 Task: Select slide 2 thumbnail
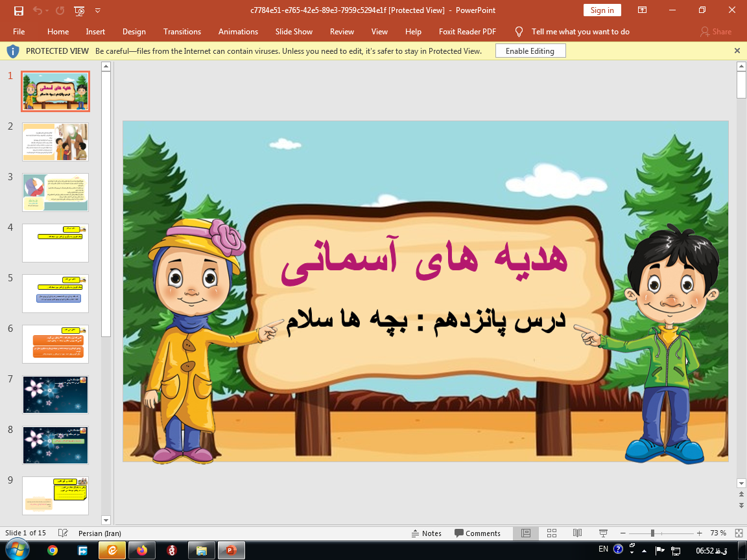click(x=55, y=142)
